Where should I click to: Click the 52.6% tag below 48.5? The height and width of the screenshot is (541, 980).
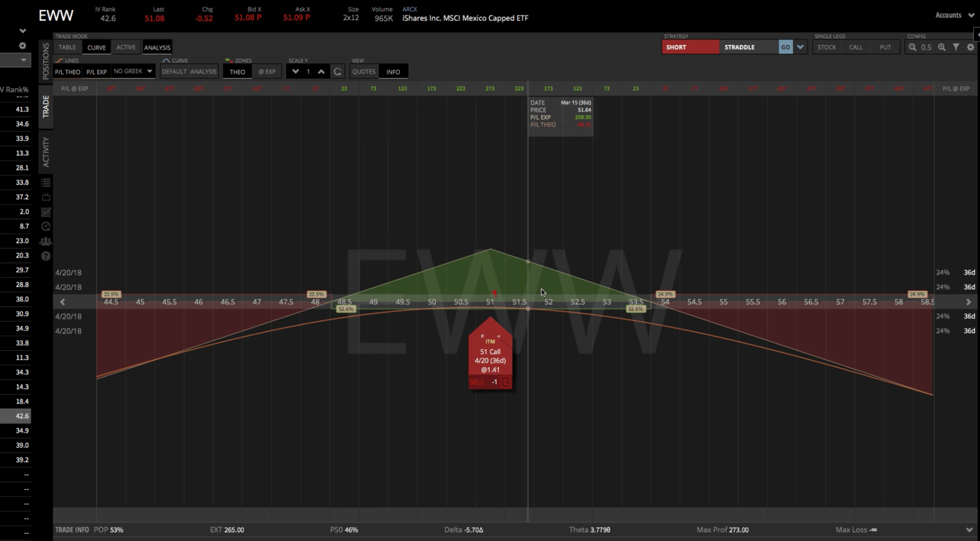[346, 309]
